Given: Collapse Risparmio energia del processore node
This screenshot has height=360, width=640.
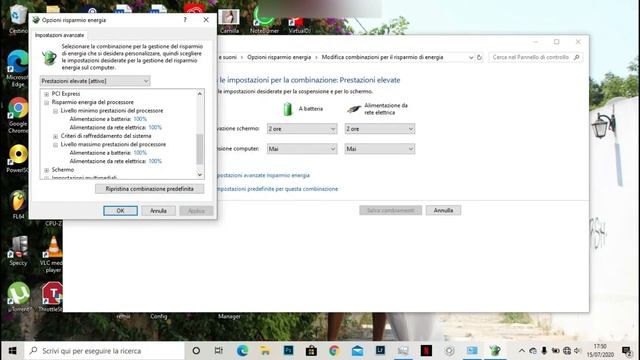Looking at the screenshot, I should coord(47,102).
